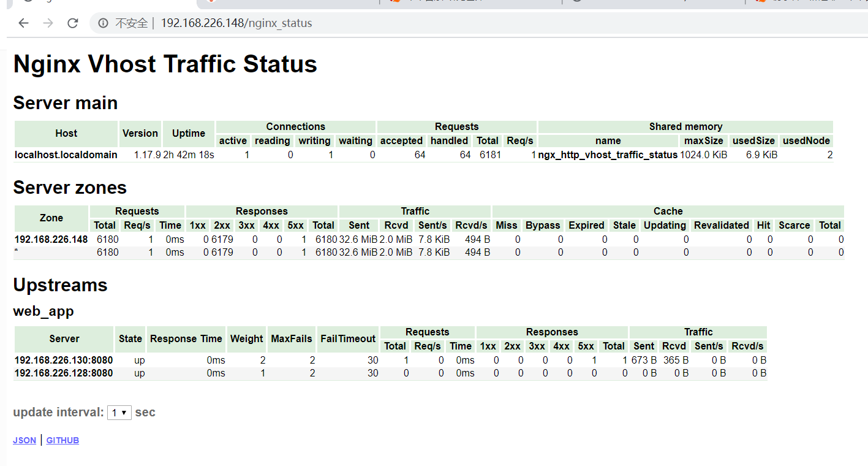Click the Cache header in Server zones
The image size is (868, 466).
tap(668, 211)
